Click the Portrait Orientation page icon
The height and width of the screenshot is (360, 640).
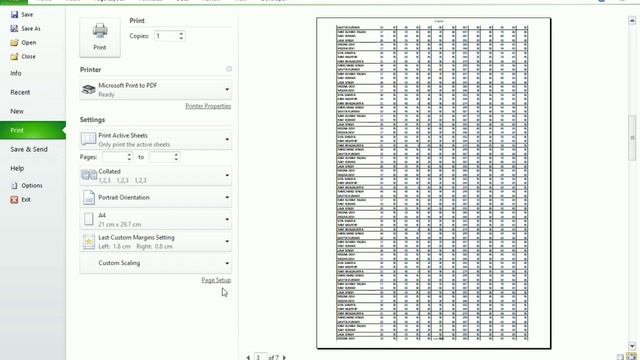click(89, 197)
